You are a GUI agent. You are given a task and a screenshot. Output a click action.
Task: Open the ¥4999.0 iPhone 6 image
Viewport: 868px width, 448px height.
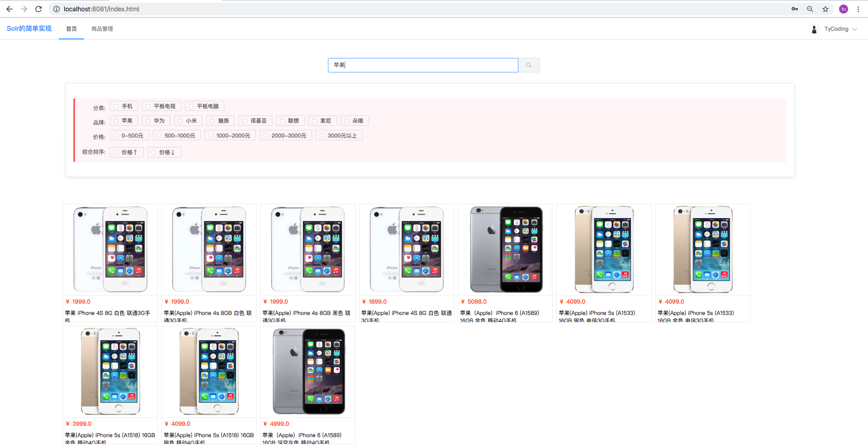click(x=308, y=372)
